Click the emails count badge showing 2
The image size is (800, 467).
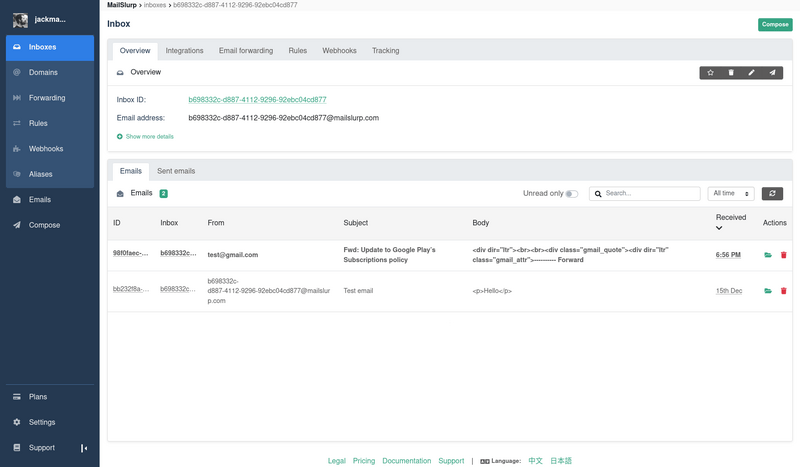click(x=163, y=193)
